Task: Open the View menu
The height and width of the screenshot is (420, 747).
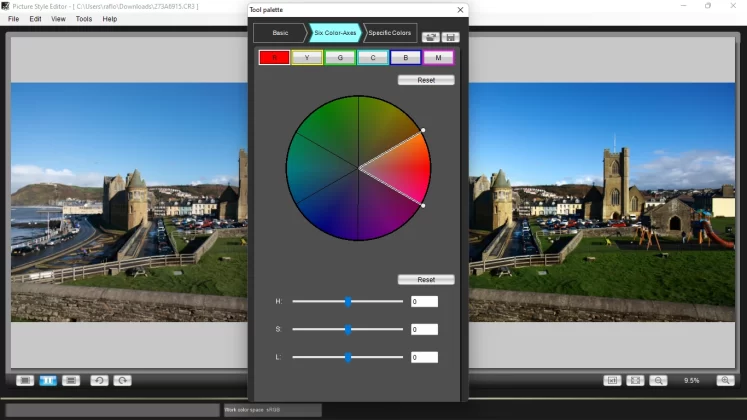Action: point(58,19)
